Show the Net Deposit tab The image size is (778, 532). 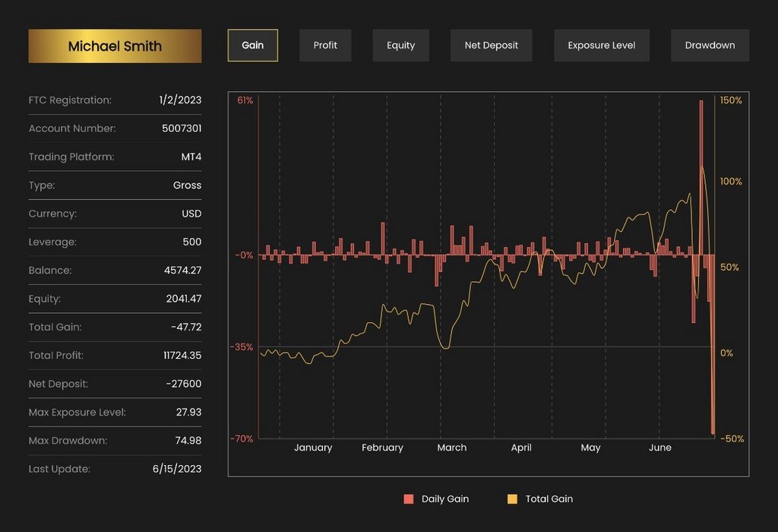coord(492,45)
